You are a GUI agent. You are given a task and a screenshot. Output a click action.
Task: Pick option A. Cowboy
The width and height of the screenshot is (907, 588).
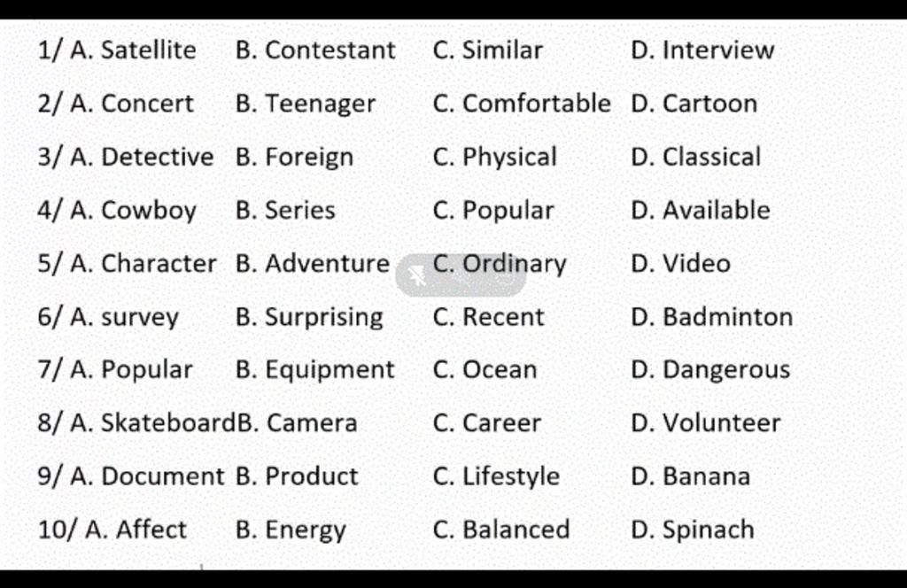click(133, 211)
